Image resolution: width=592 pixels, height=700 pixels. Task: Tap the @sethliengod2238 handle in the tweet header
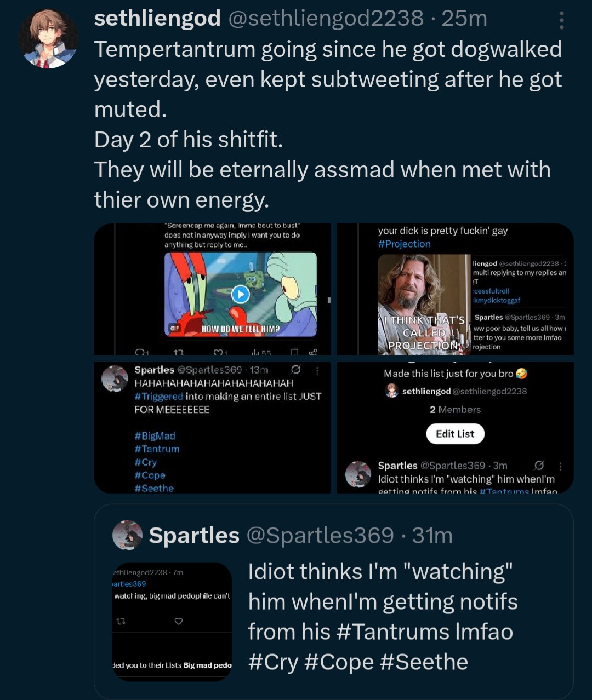click(x=326, y=19)
